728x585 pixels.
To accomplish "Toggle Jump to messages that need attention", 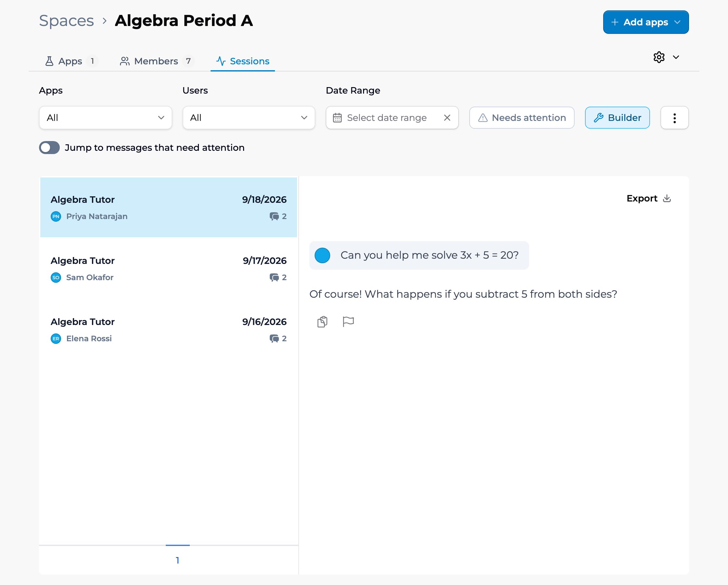I will click(x=49, y=148).
